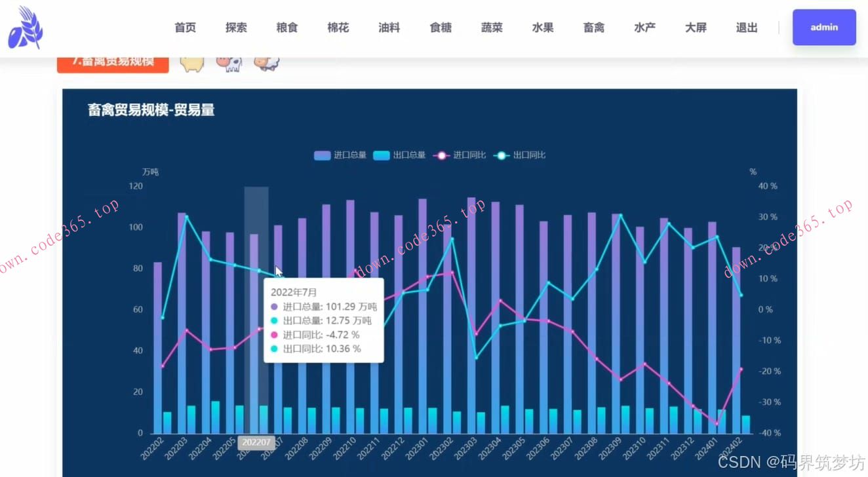Click the purple wheat logo icon
This screenshot has height=477, width=868.
pyautogui.click(x=26, y=28)
